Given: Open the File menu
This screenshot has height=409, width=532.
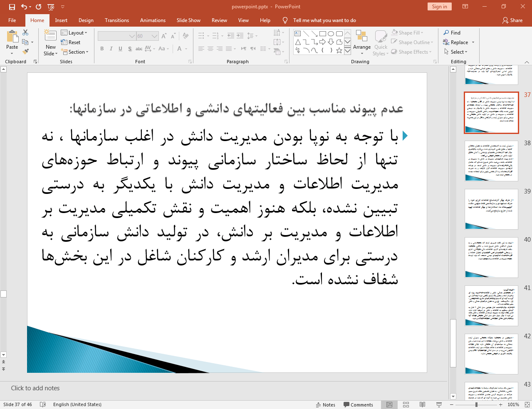Looking at the screenshot, I should click(12, 20).
